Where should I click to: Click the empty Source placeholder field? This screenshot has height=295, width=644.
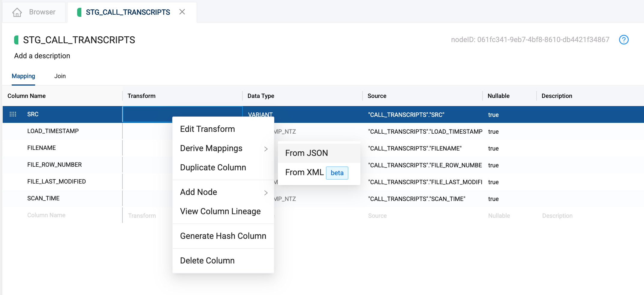[377, 216]
